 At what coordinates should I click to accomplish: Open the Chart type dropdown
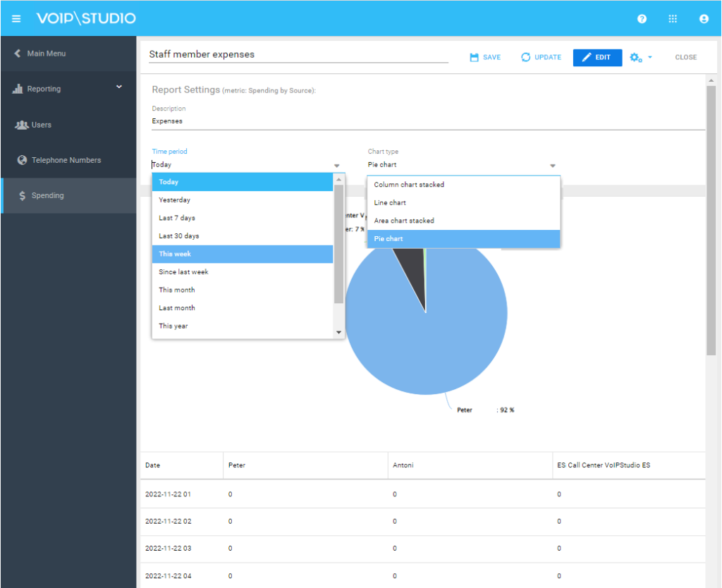coord(553,164)
